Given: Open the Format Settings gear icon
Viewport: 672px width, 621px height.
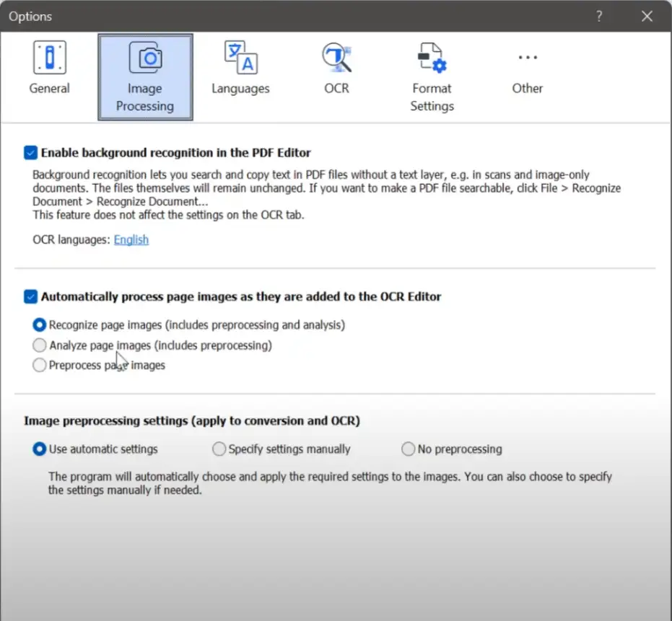Looking at the screenshot, I should [x=432, y=58].
